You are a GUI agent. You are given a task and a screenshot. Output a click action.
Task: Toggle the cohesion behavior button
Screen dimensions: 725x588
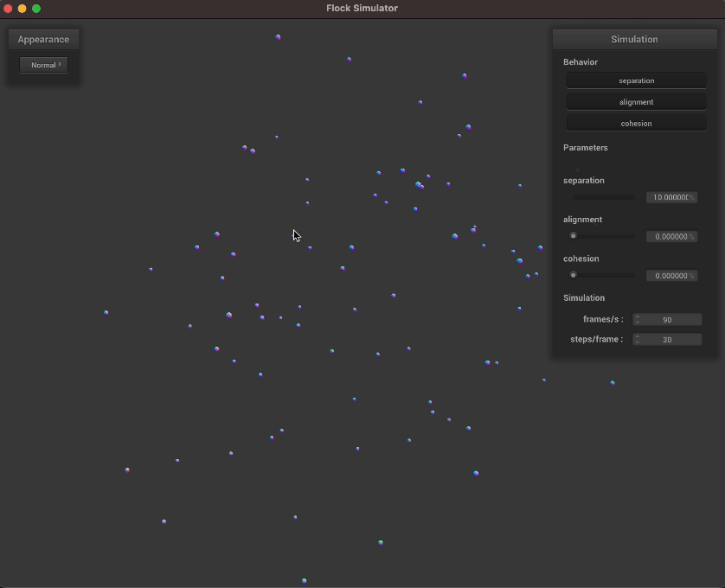(636, 124)
